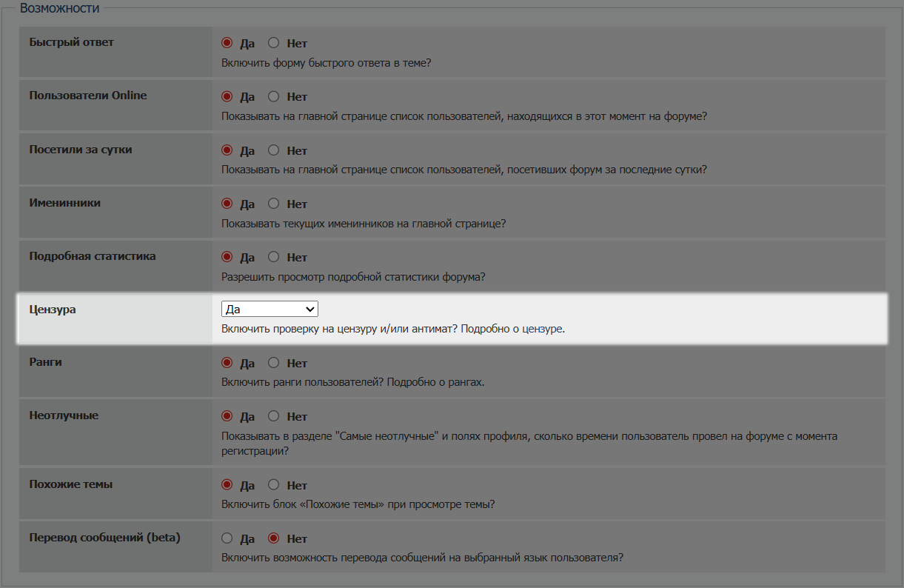
Task: Select "Да" for Подробная статистика
Action: [227, 257]
